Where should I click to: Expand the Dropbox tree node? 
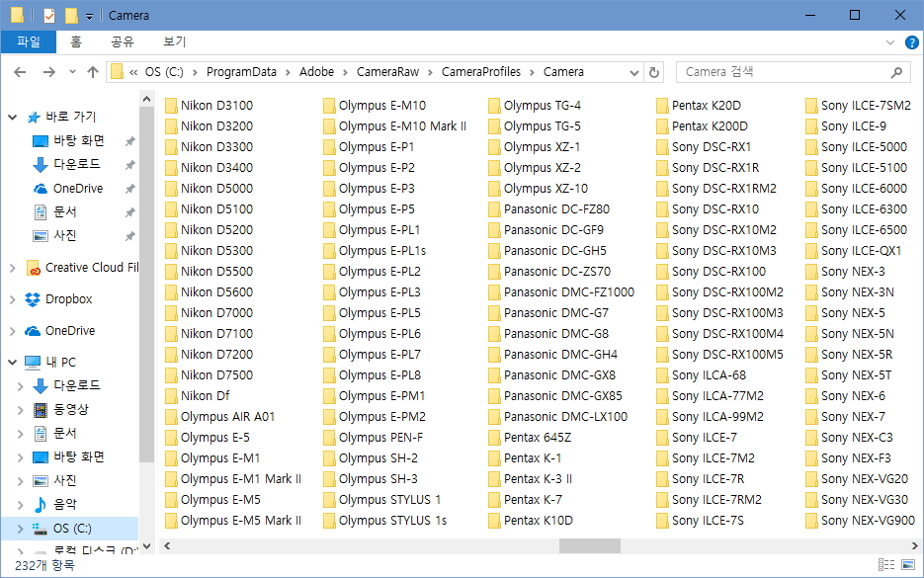point(13,299)
